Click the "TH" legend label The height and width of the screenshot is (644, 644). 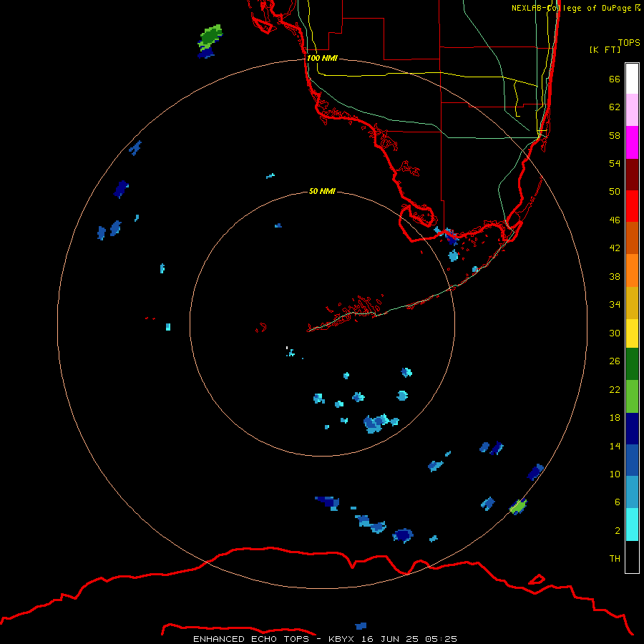click(615, 559)
